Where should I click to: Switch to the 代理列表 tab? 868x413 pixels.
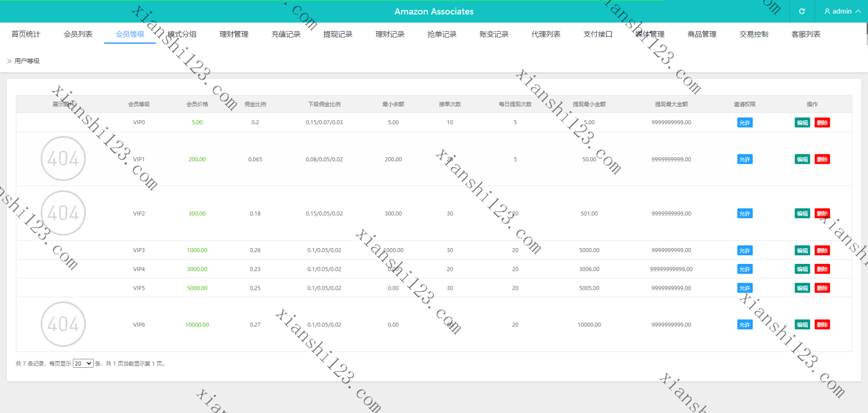[546, 34]
